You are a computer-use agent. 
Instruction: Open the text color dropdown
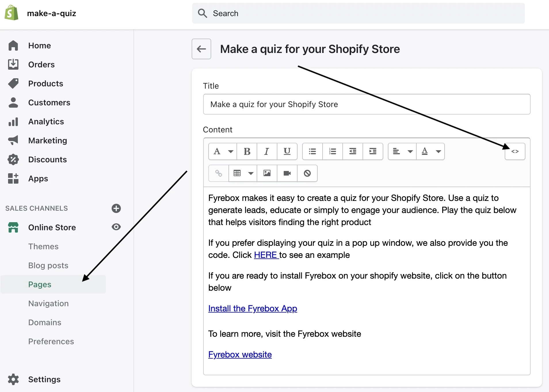[x=431, y=151]
